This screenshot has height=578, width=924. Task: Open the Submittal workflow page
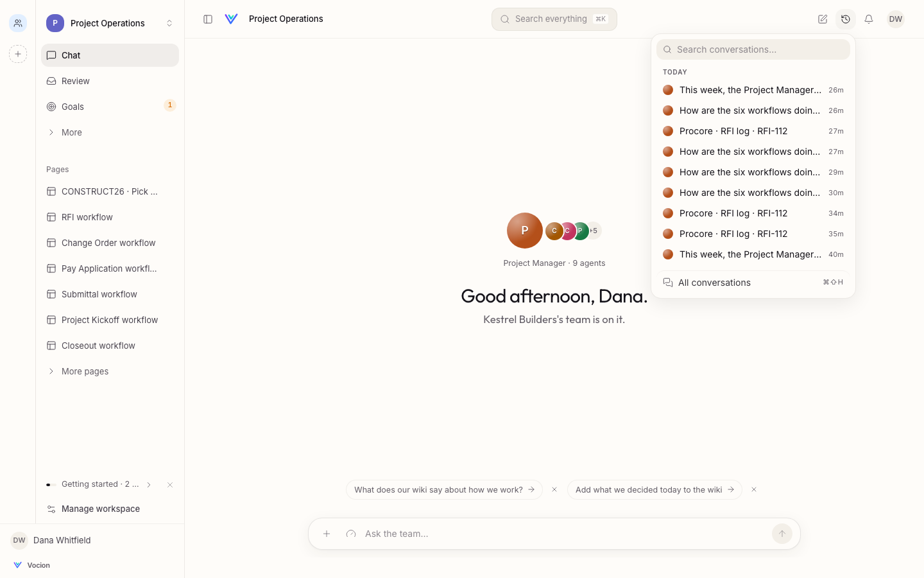(x=110, y=294)
